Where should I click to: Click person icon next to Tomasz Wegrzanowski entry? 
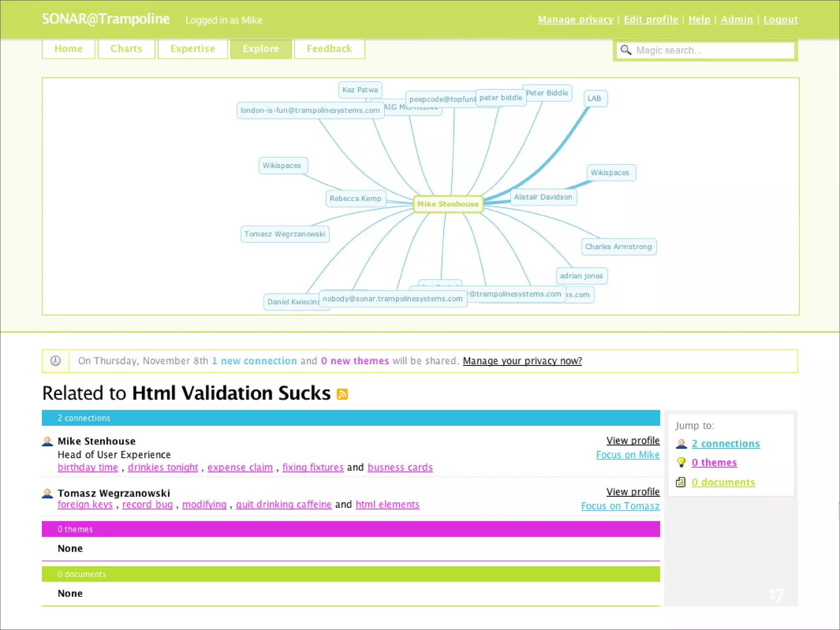(48, 493)
